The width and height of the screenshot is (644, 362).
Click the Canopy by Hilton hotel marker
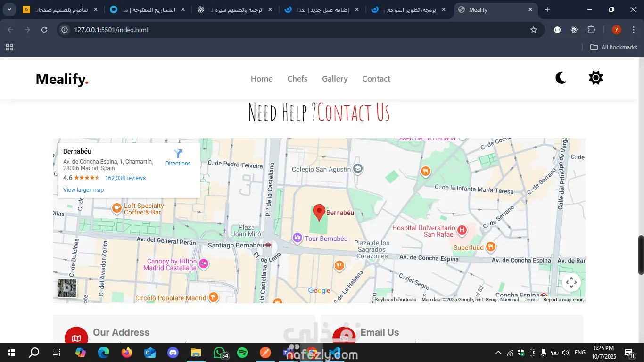tap(204, 263)
